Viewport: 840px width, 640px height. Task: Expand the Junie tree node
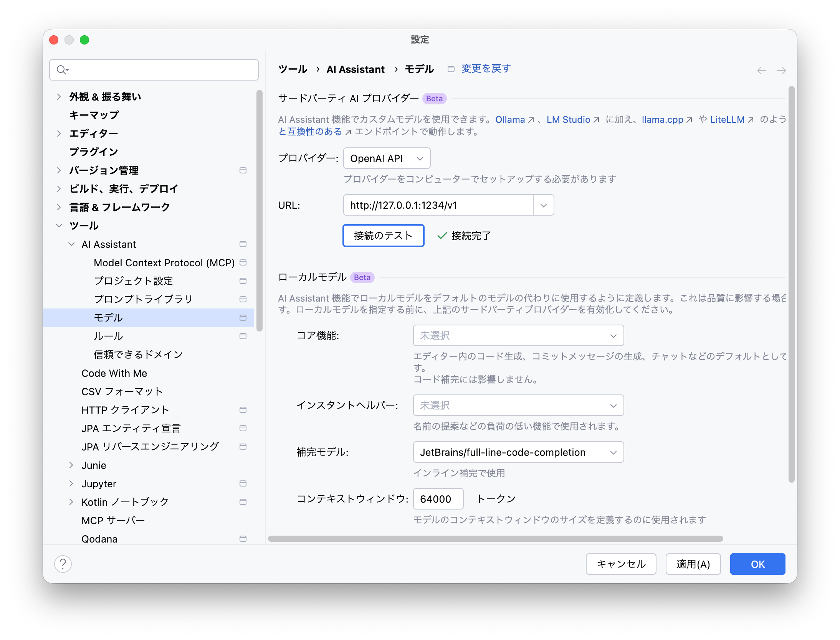click(x=71, y=465)
